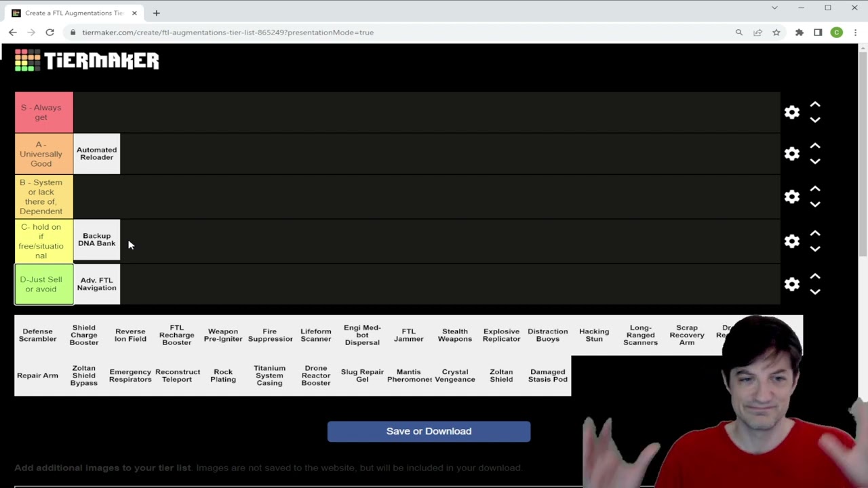Select the Explosive Replicator tile
The width and height of the screenshot is (868, 488).
point(501,335)
